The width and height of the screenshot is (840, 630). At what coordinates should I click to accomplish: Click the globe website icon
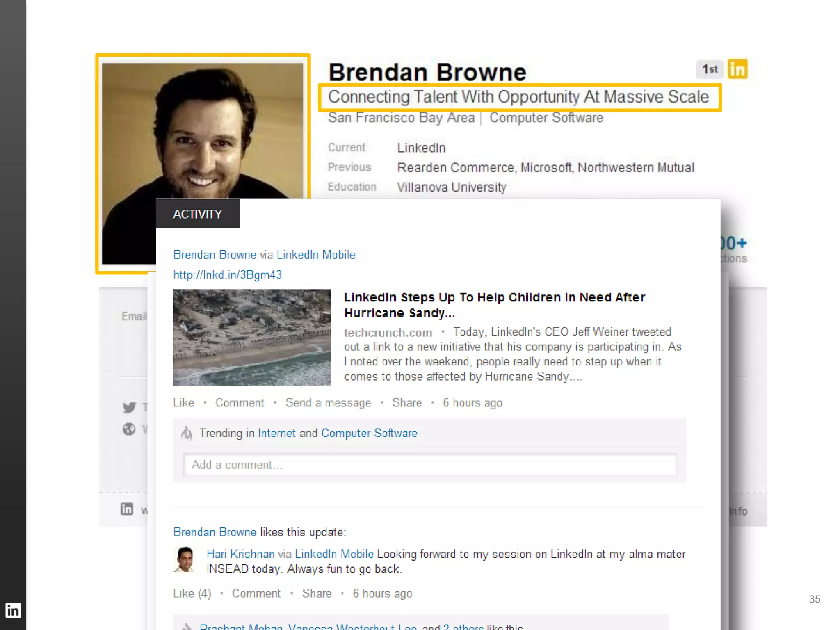[x=129, y=429]
